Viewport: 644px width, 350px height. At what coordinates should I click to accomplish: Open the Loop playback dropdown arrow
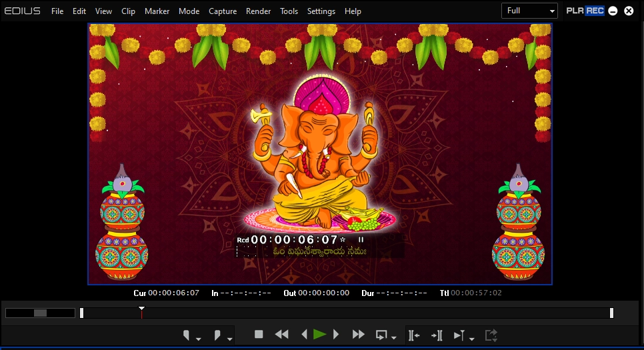coord(394,338)
